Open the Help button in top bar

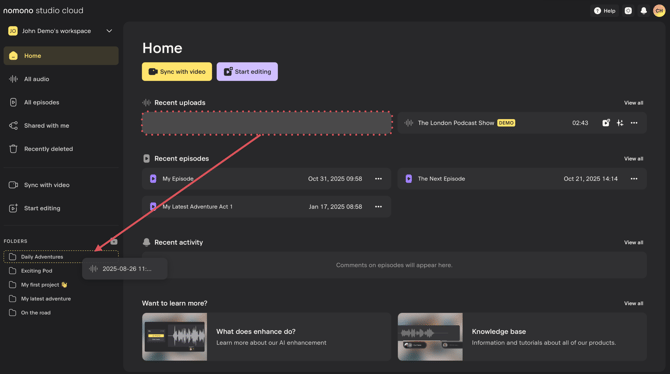(x=604, y=11)
